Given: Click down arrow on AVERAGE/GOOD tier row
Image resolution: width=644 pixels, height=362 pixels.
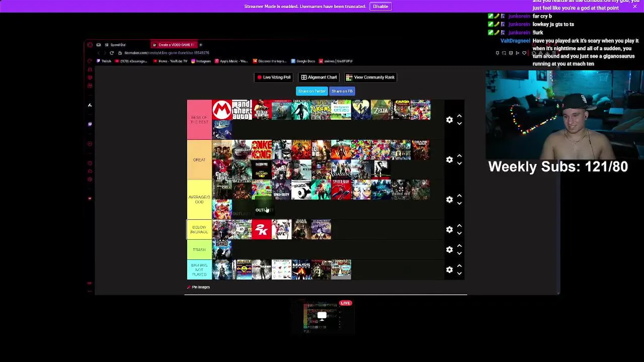Looking at the screenshot, I should click(x=459, y=203).
